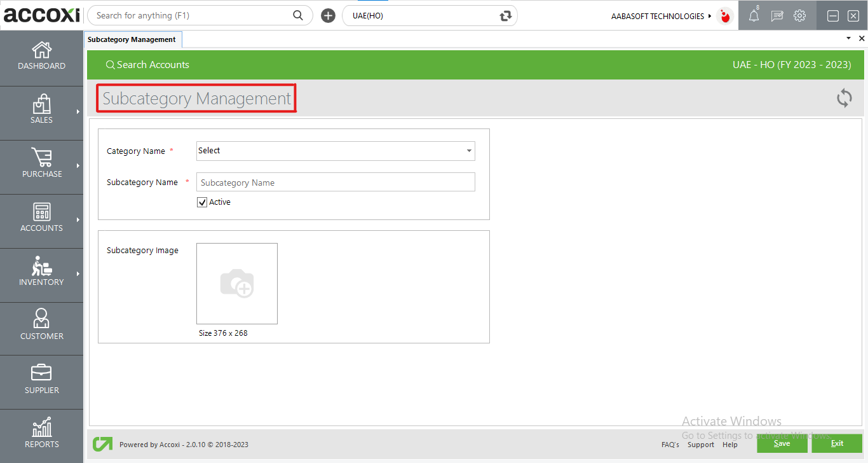868x463 pixels.
Task: Click the Accoxi icon in the footer
Action: [102, 444]
